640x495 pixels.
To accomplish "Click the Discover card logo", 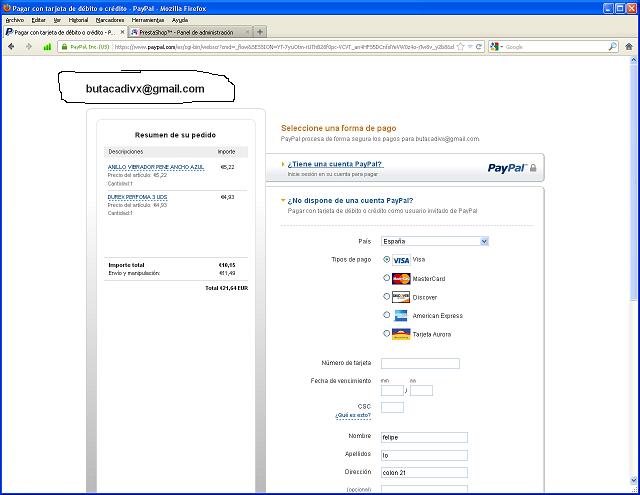I will tap(401, 297).
